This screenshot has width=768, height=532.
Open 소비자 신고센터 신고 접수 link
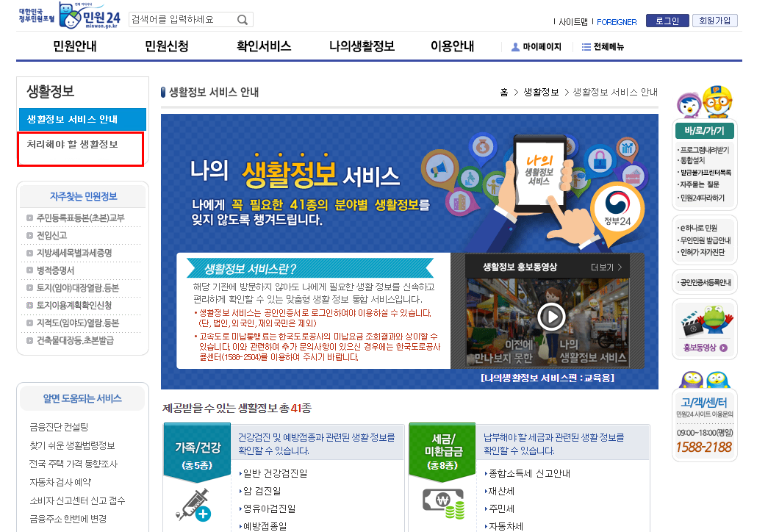[x=77, y=500]
